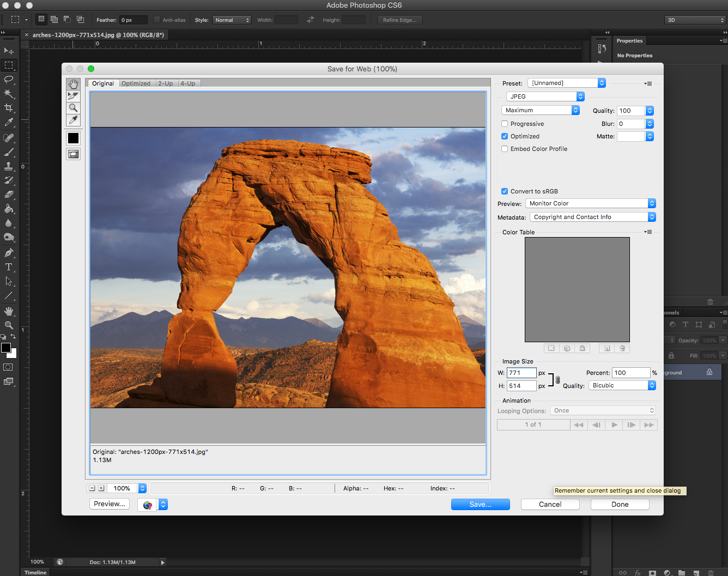Click the Done button
Screen dimensions: 728x576
pos(620,505)
